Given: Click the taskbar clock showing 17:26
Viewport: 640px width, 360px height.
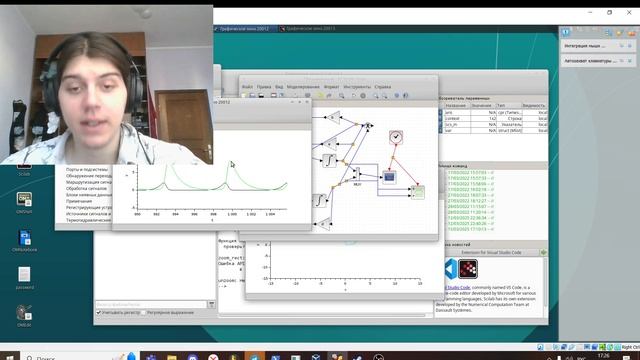Looking at the screenshot, I should [603, 356].
